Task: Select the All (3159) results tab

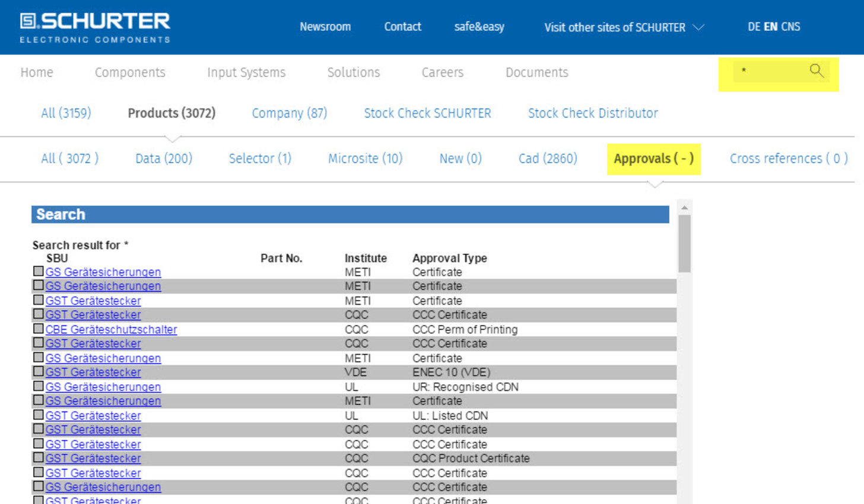Action: (66, 113)
